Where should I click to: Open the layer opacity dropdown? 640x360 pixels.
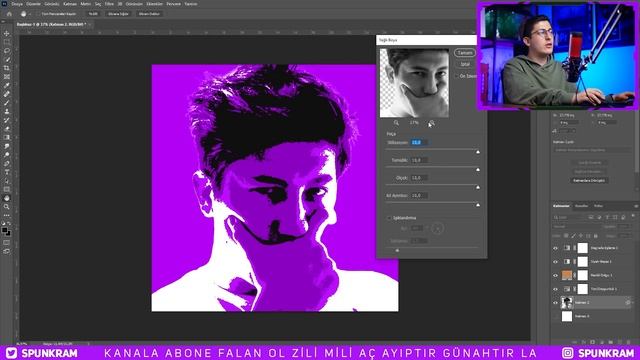pyautogui.click(x=624, y=227)
